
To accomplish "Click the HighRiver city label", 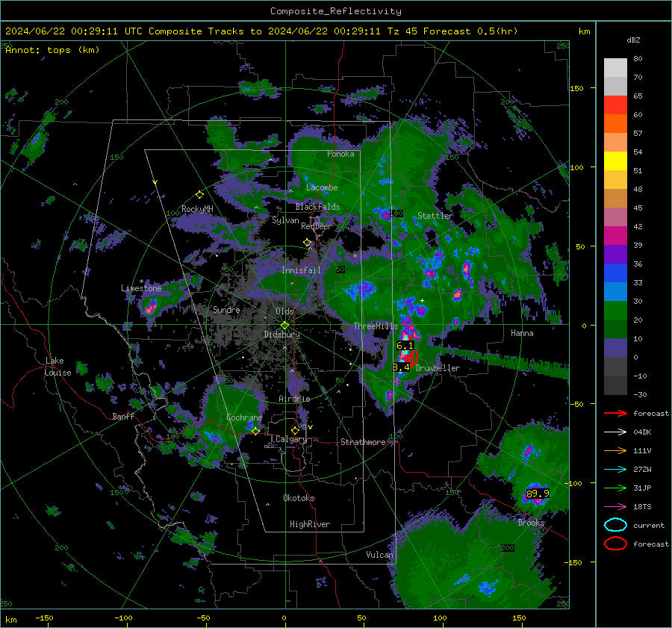I will click(310, 524).
